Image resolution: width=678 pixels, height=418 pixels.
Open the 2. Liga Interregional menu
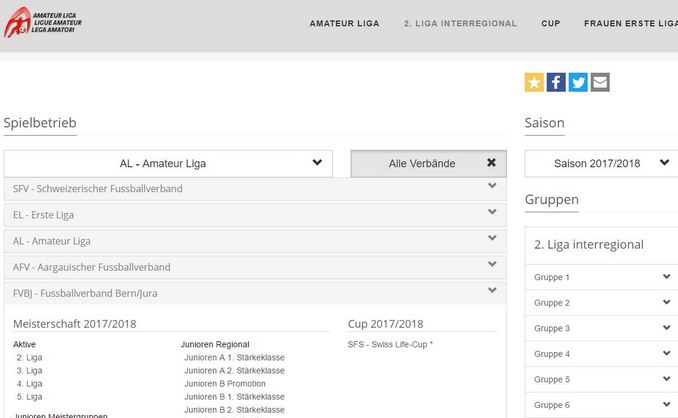[x=460, y=23]
